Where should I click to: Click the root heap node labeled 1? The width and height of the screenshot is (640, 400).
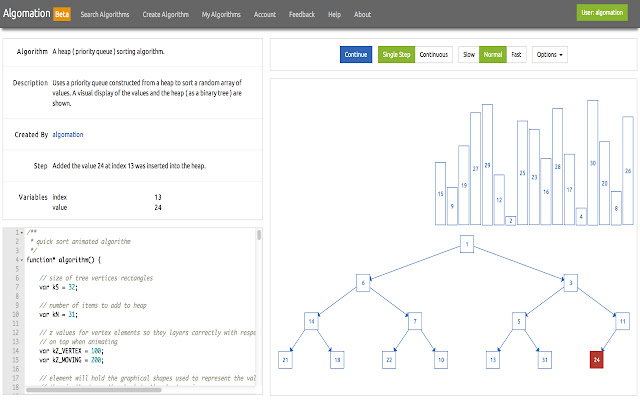point(467,245)
